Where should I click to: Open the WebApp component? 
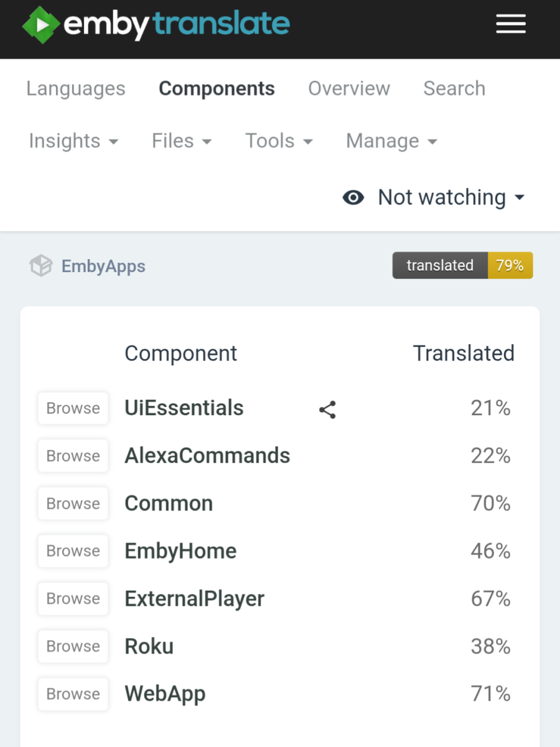pos(164,693)
